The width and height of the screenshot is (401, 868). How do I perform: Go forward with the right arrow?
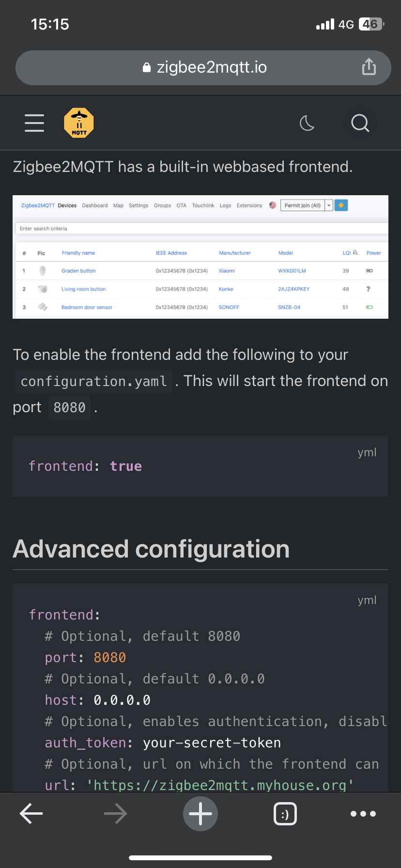pos(115,814)
